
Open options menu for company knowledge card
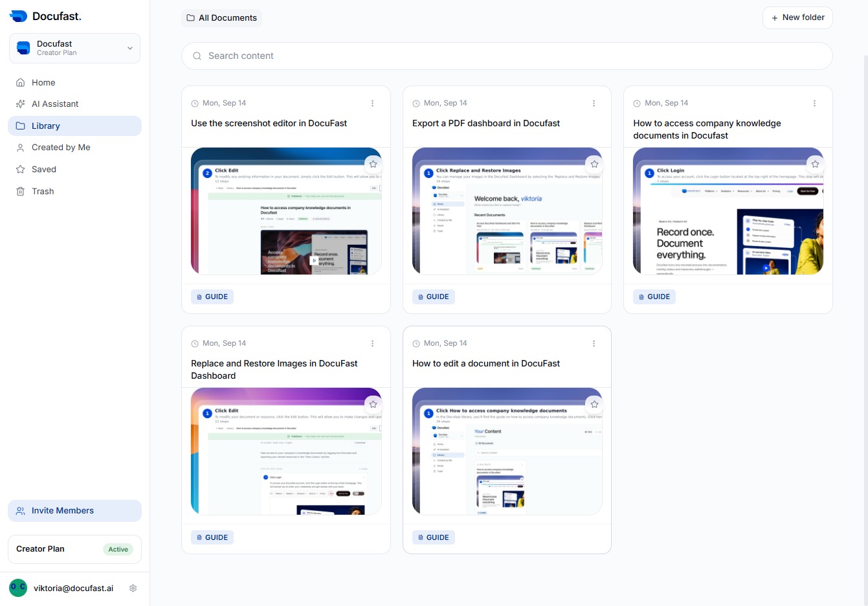click(x=814, y=103)
